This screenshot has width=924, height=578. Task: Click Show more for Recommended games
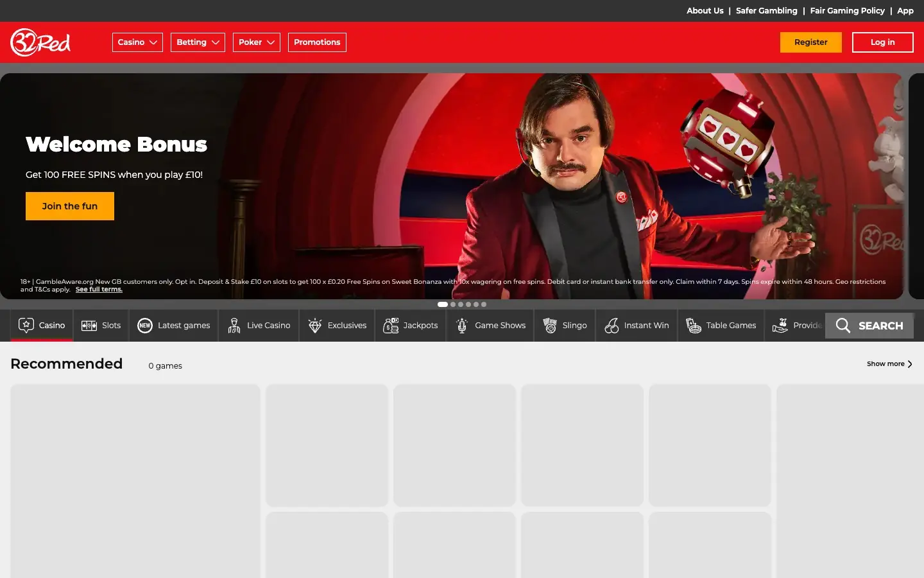(x=889, y=364)
